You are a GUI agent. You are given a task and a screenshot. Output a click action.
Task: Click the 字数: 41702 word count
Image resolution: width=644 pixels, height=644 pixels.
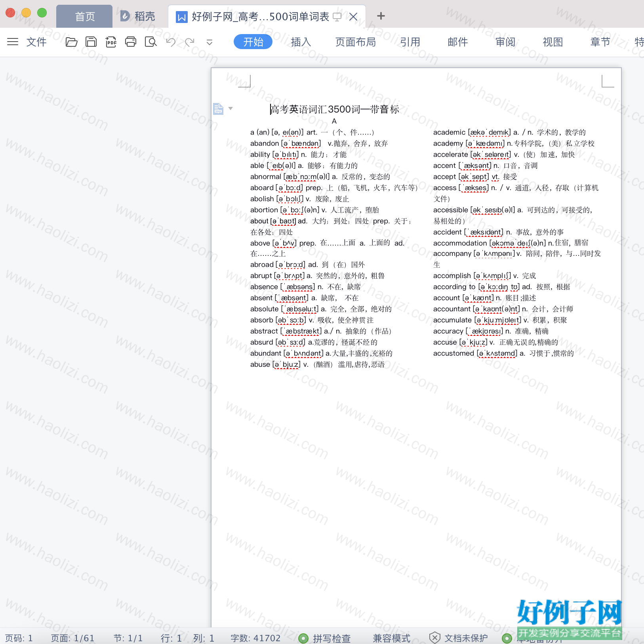click(x=255, y=638)
